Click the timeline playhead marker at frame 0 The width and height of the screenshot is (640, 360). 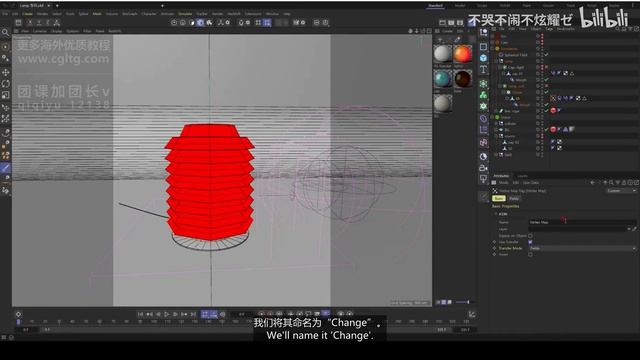(18, 322)
